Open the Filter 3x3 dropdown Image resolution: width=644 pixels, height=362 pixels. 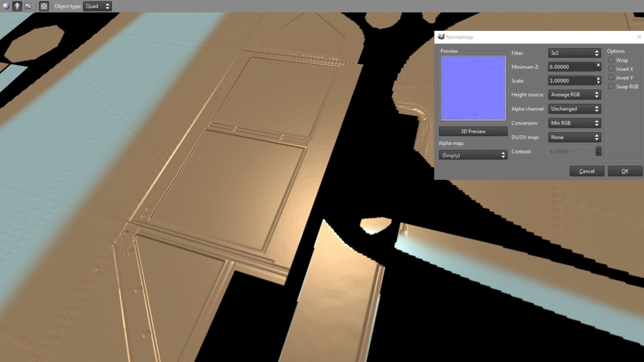(x=574, y=53)
